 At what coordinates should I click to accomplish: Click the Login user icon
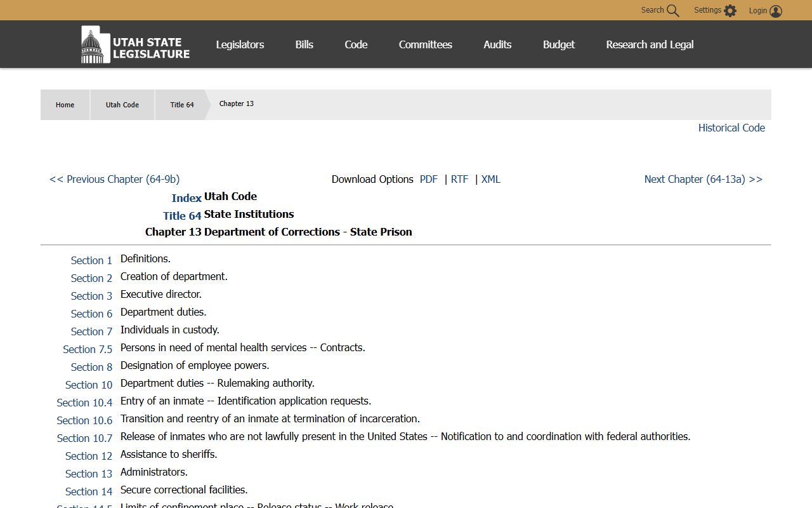tap(776, 11)
